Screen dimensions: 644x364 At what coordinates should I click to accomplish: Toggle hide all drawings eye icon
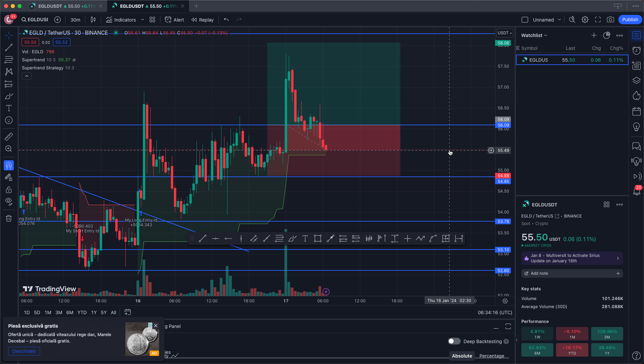tap(9, 201)
